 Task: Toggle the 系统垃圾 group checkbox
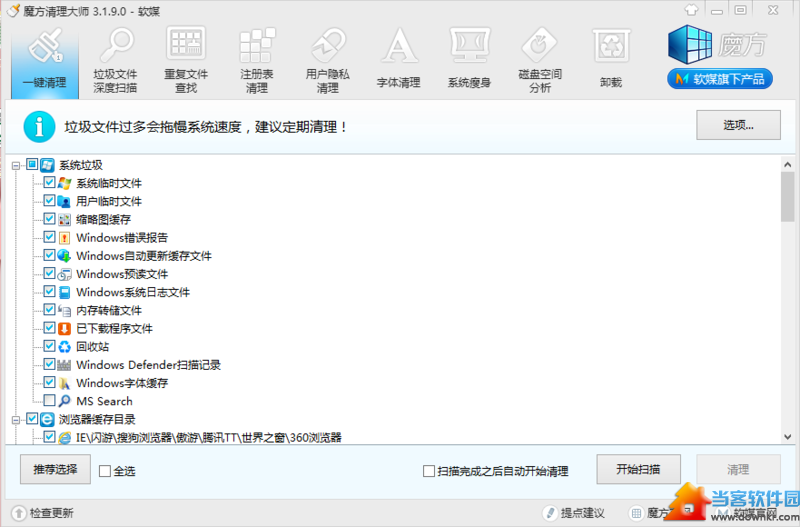coord(32,164)
